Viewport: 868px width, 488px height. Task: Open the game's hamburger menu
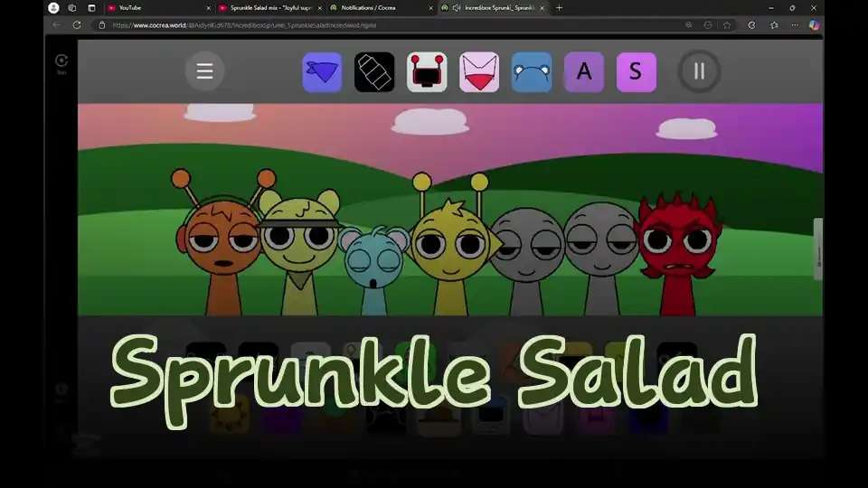[x=205, y=70]
